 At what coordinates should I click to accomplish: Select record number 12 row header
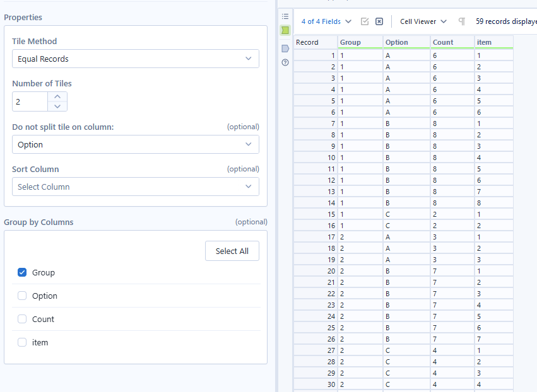[x=316, y=180]
